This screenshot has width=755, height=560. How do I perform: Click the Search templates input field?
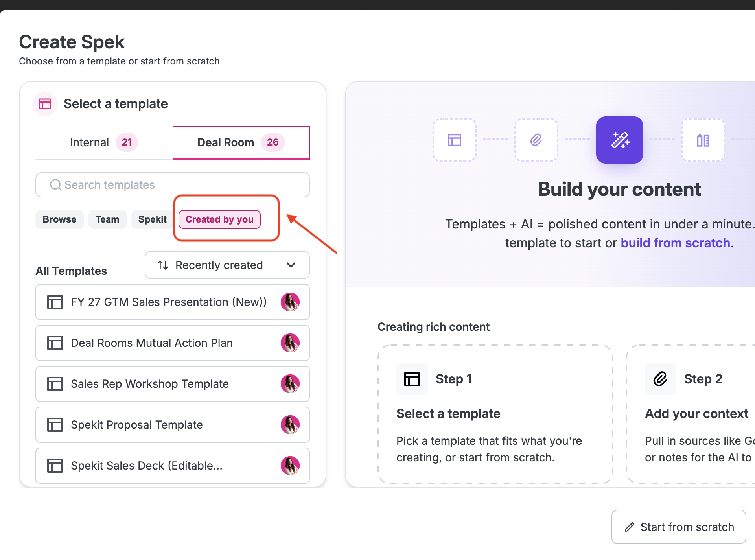172,185
